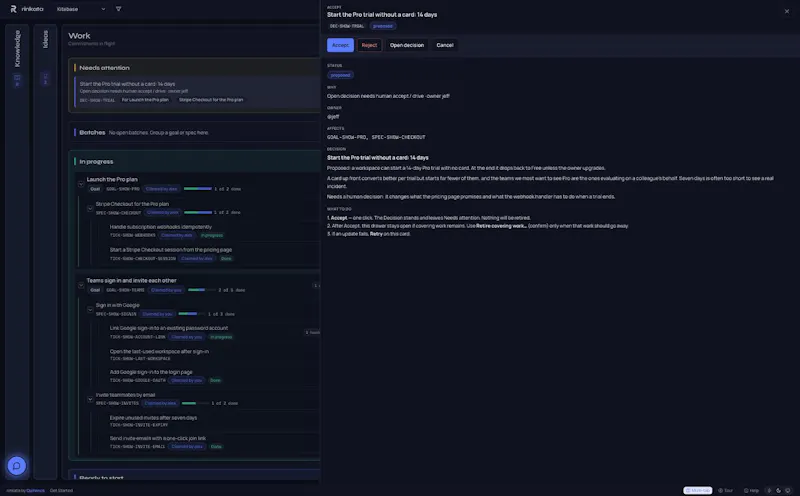Viewport: 800px width, 496px height.
Task: Click the Reject button
Action: (x=369, y=45)
